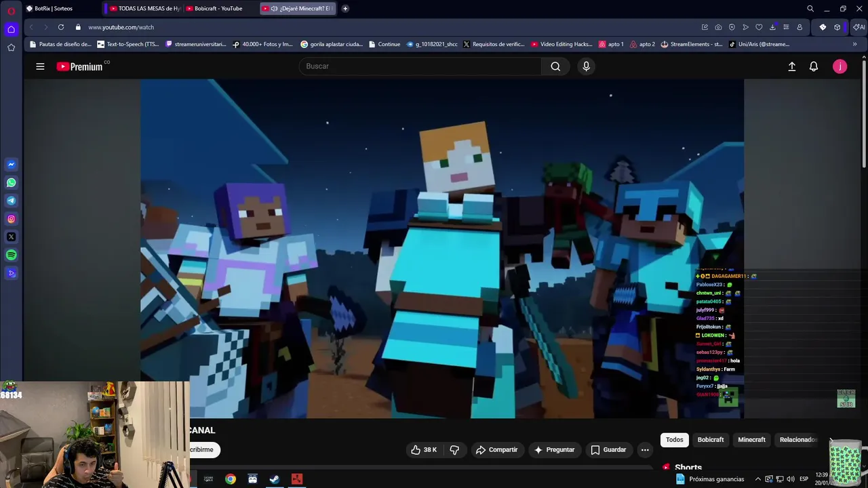This screenshot has width=868, height=488.
Task: Open streameruniversitari Twitch bookmark
Action: (196, 44)
